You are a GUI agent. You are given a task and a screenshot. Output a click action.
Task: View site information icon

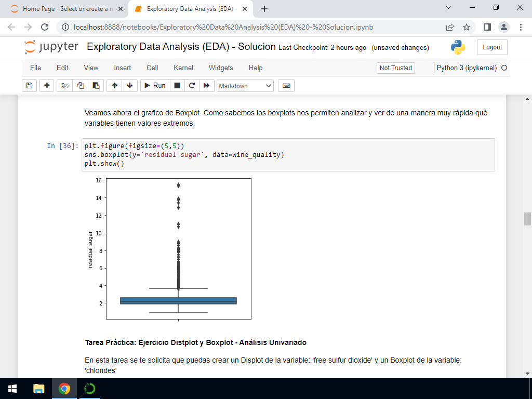coord(65,27)
